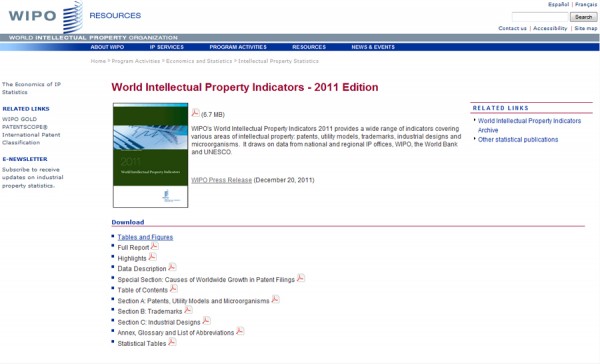Image resolution: width=600 pixels, height=364 pixels.
Task: Open World Intellectual Property Indicators Archive link
Action: point(529,126)
